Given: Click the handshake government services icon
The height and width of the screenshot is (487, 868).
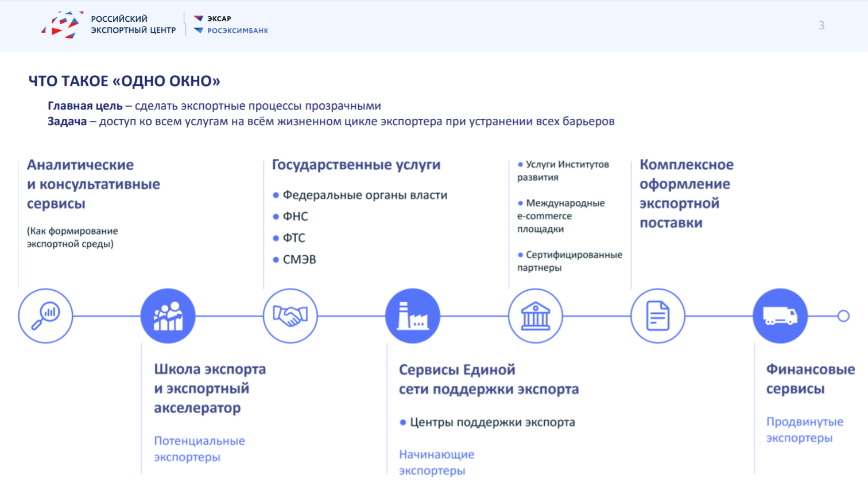Looking at the screenshot, I should pos(290,315).
